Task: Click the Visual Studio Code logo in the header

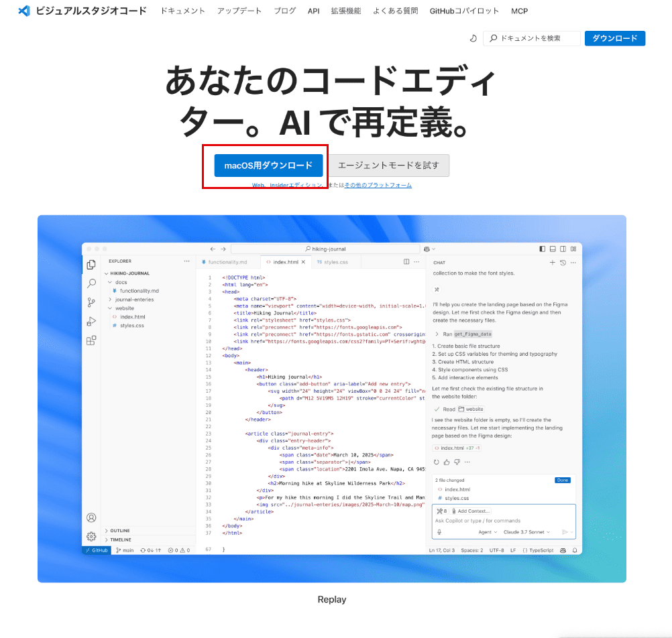Action: pyautogui.click(x=24, y=11)
